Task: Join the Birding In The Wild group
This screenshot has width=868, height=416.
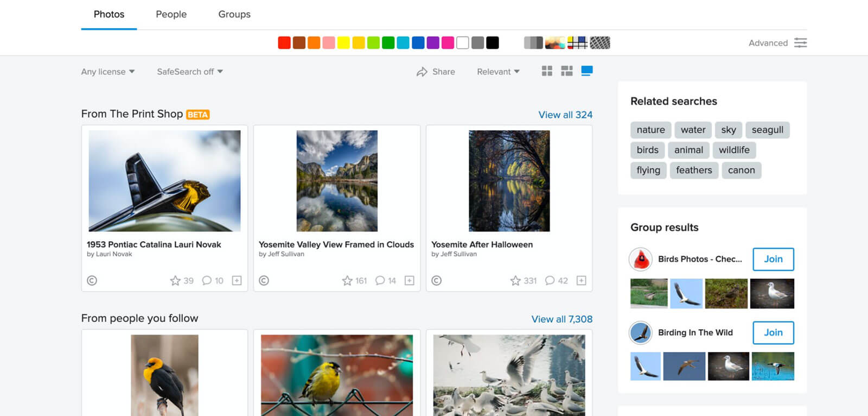Action: [773, 333]
